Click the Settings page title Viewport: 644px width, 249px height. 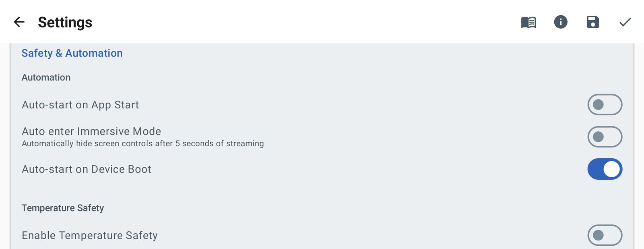(x=65, y=22)
